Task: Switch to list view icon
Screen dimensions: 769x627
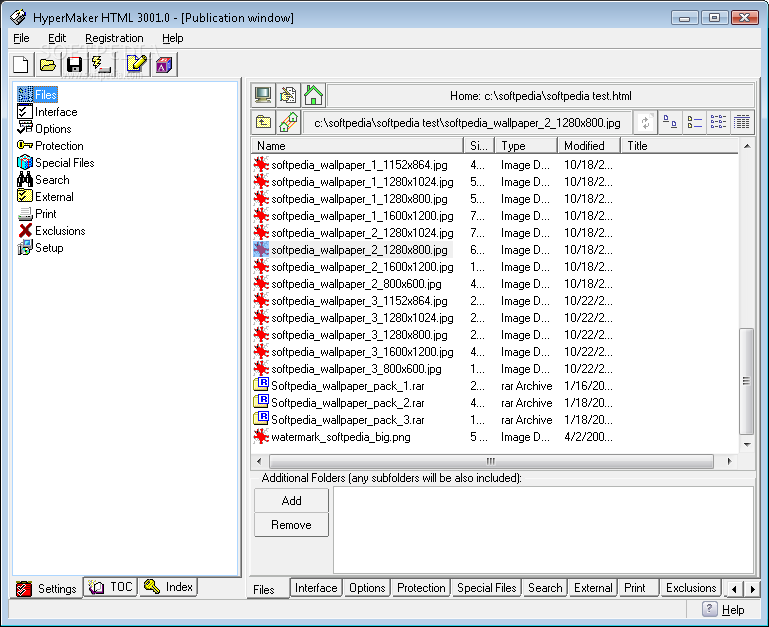Action: coord(718,122)
